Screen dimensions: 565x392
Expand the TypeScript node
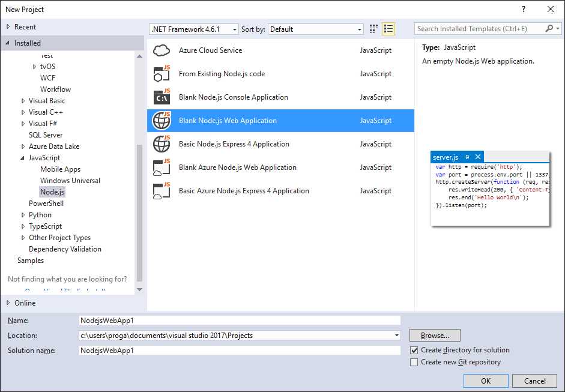pos(23,227)
